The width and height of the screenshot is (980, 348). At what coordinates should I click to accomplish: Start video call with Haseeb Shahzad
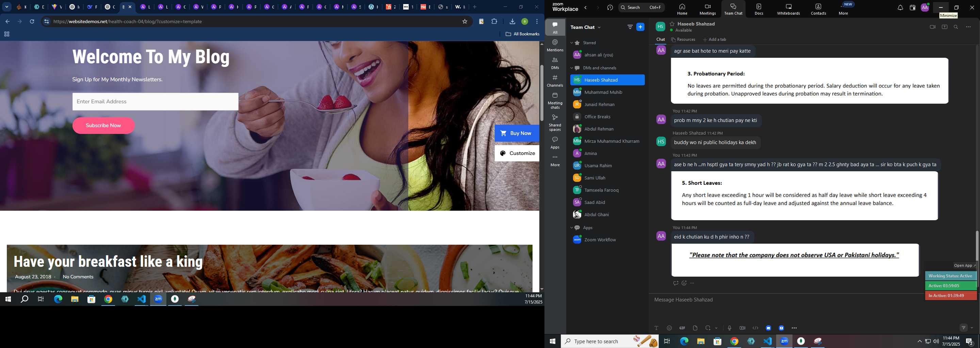pos(932,27)
